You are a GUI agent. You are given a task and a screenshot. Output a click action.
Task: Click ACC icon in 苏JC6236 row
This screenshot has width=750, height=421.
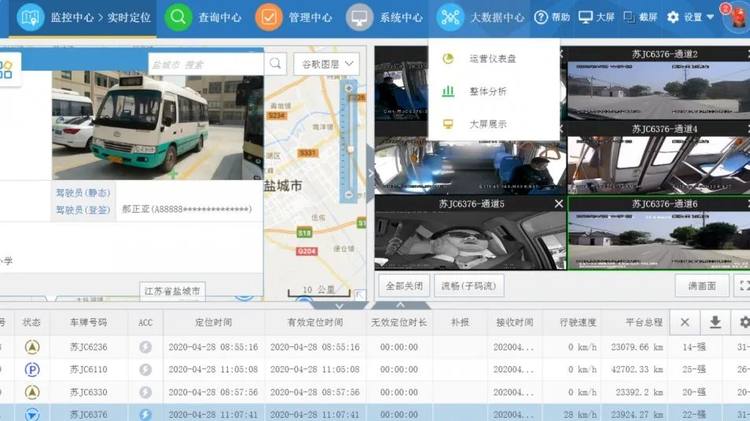[x=145, y=347]
